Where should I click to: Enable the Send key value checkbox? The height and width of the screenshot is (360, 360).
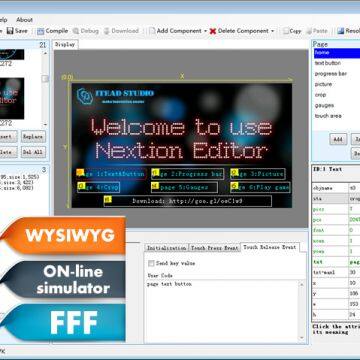tap(151, 263)
